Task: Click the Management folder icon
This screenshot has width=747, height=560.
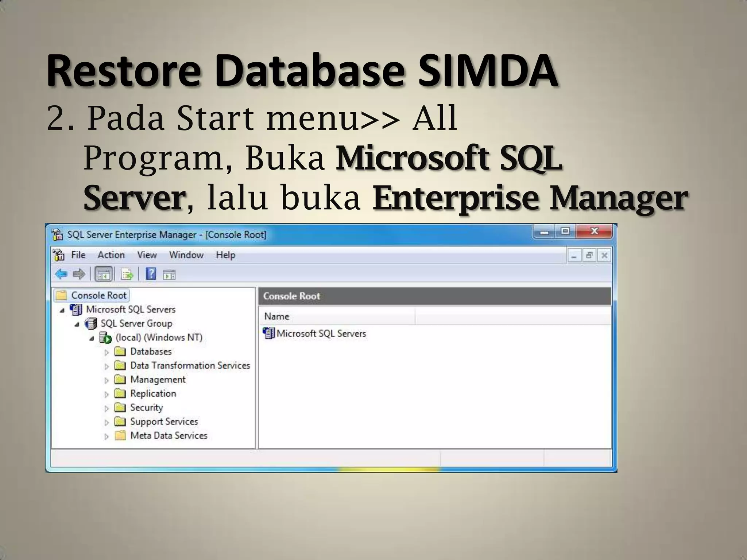Action: point(120,380)
